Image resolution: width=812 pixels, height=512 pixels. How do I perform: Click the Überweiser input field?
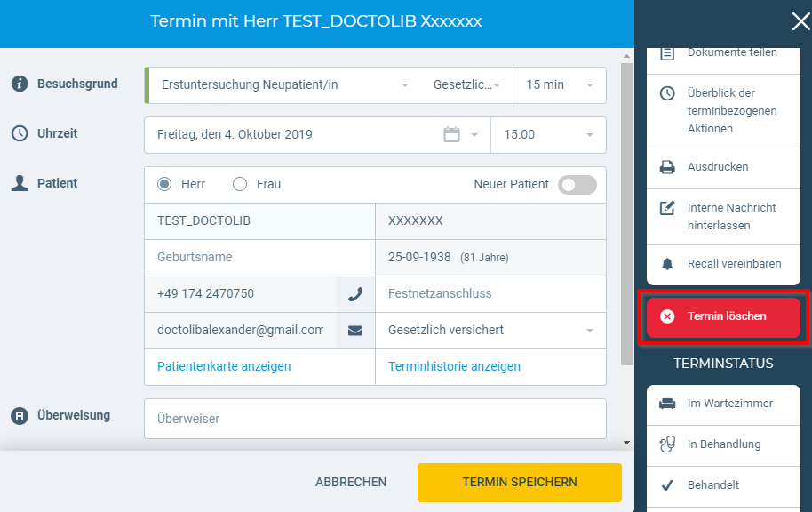tap(375, 419)
